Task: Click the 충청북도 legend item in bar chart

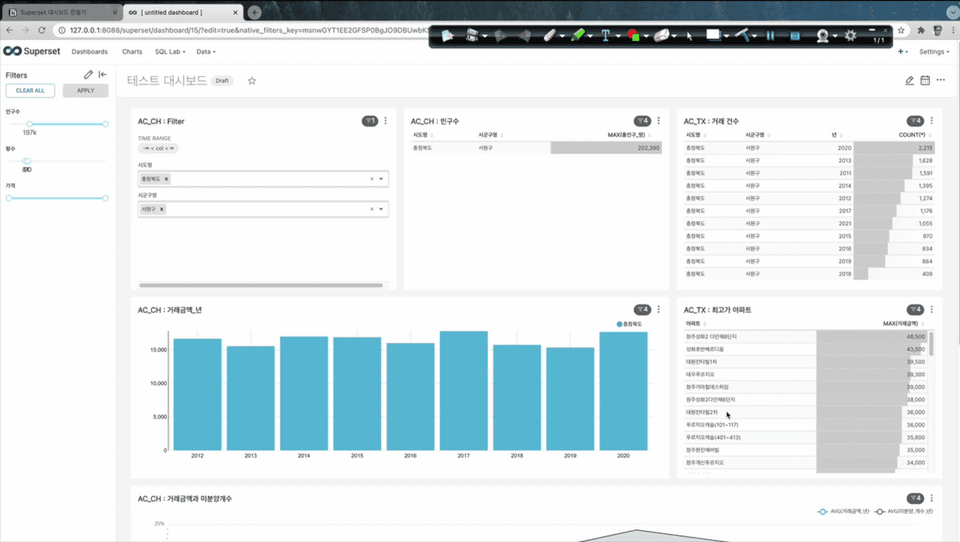Action: (x=629, y=324)
